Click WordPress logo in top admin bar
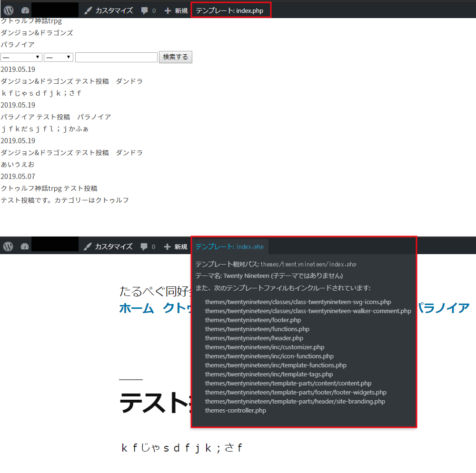 click(9, 10)
